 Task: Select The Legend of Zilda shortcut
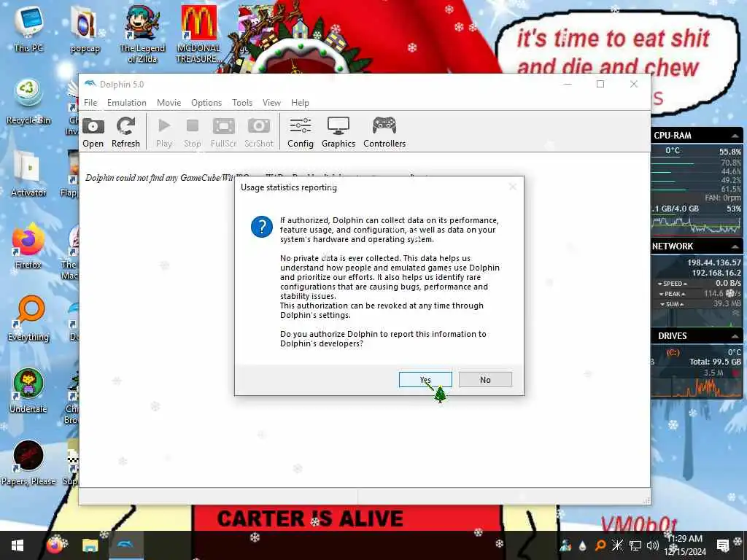142,34
